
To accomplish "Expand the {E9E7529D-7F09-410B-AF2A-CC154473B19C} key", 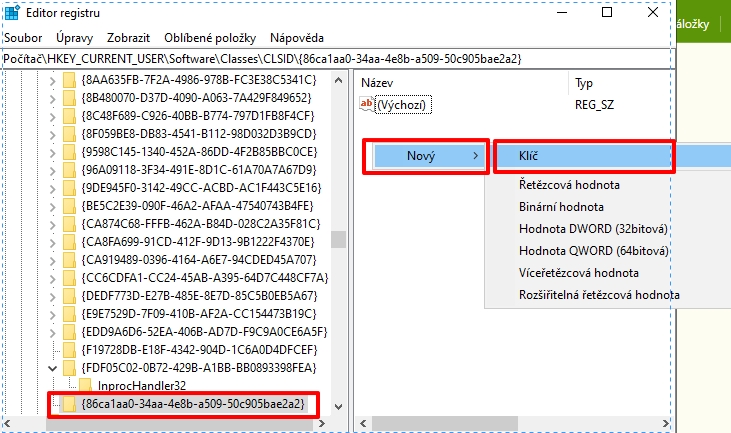I will tap(52, 314).
